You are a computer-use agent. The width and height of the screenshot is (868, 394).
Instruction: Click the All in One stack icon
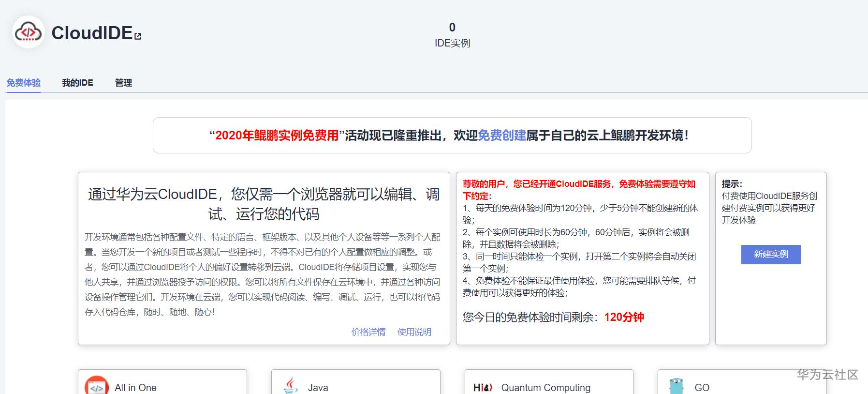point(96,385)
